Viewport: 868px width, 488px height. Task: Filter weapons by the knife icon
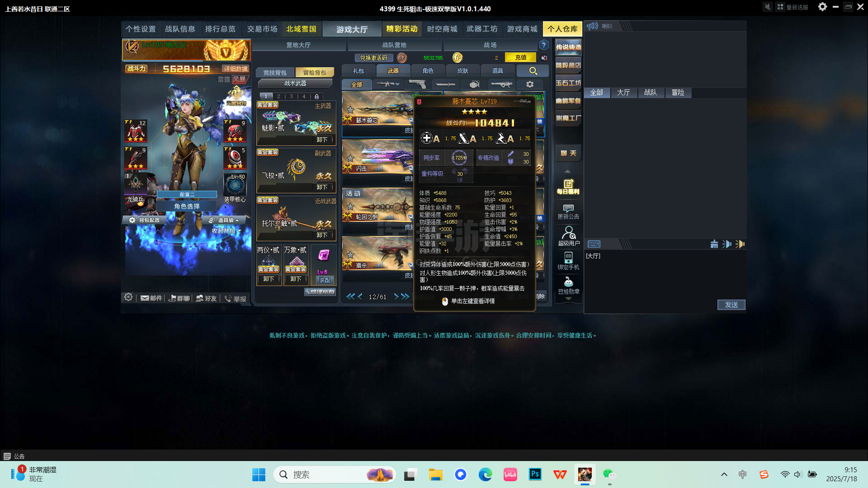coord(445,84)
